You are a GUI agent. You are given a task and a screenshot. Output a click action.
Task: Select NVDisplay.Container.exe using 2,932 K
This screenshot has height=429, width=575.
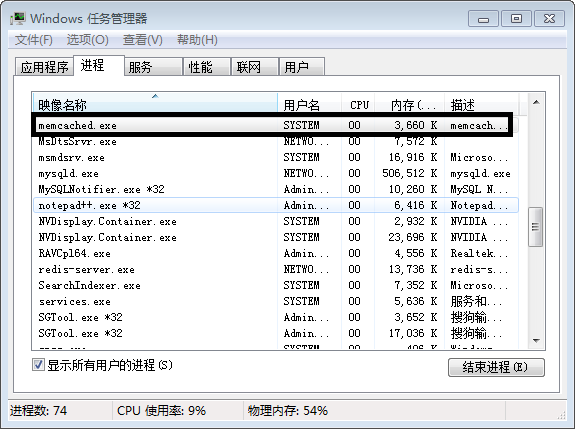(x=275, y=221)
